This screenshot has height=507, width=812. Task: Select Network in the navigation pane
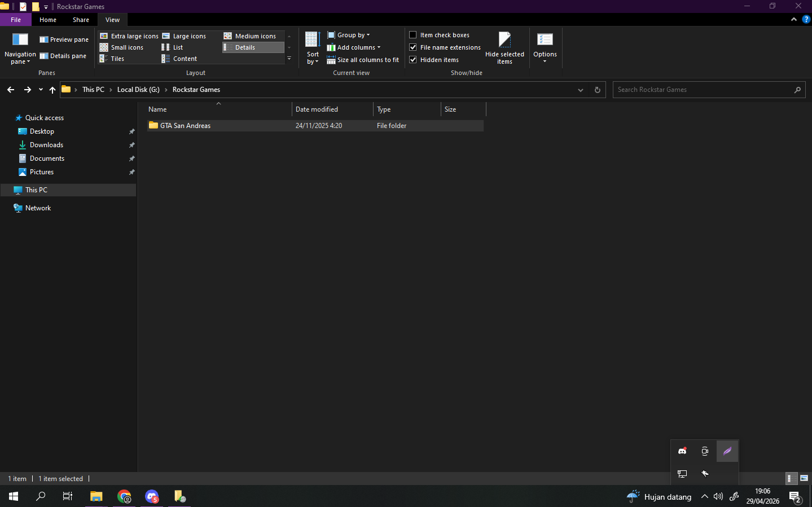(38, 208)
